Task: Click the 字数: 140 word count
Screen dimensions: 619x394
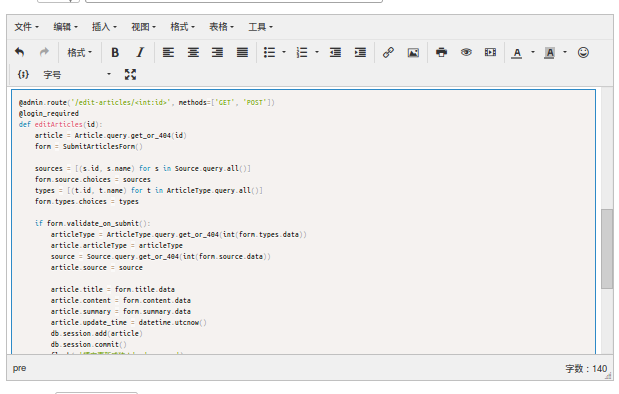Action: pos(586,369)
